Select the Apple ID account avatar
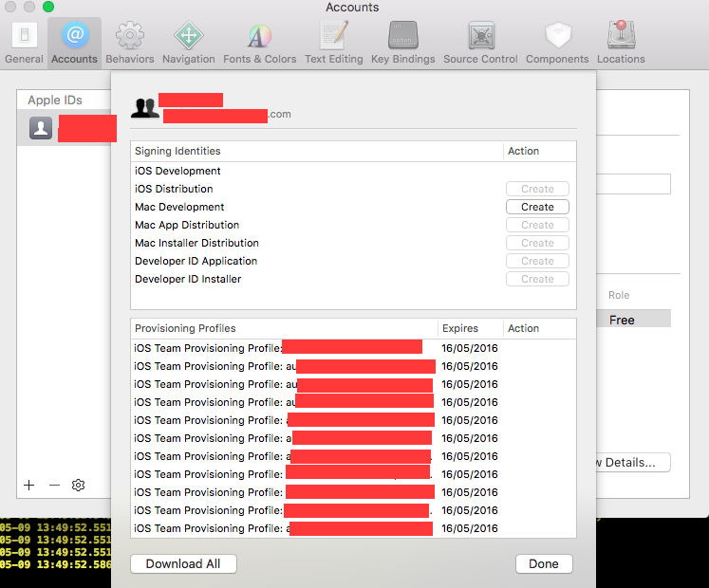The image size is (709, 588). pyautogui.click(x=41, y=128)
